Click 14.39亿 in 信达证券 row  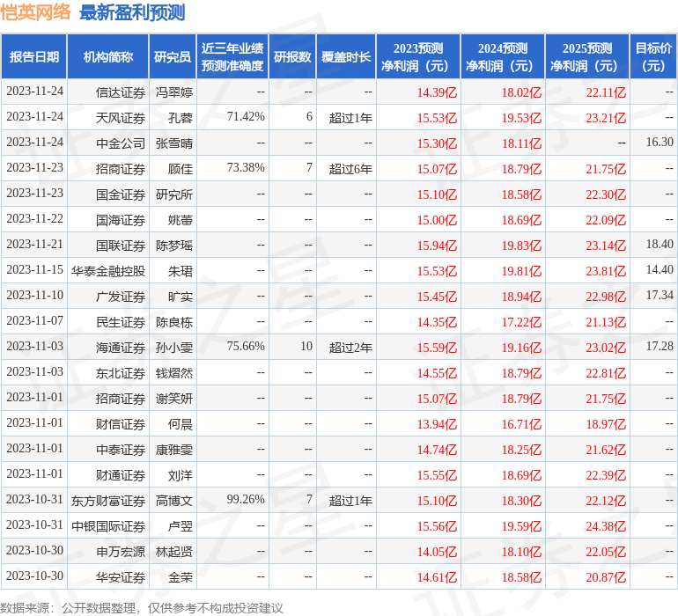(437, 92)
